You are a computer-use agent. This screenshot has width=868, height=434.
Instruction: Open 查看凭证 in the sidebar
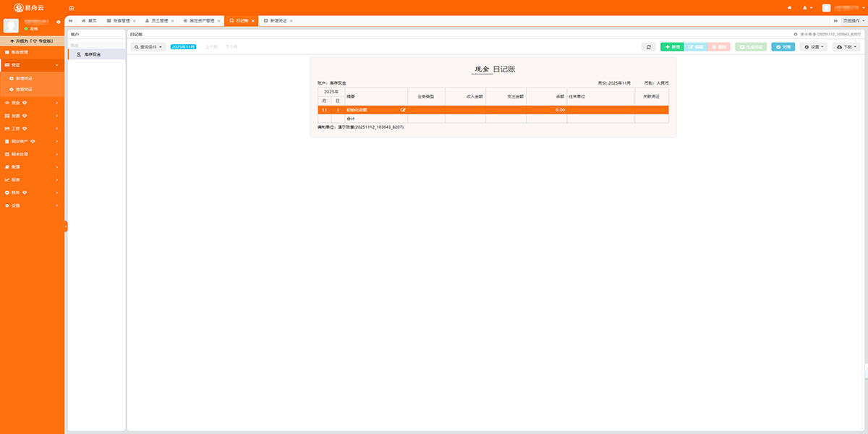click(24, 89)
